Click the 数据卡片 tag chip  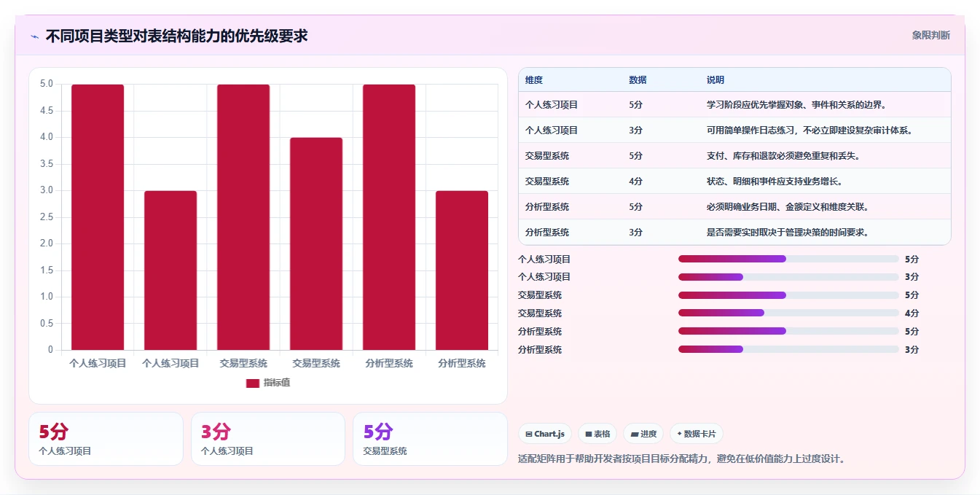pyautogui.click(x=697, y=434)
